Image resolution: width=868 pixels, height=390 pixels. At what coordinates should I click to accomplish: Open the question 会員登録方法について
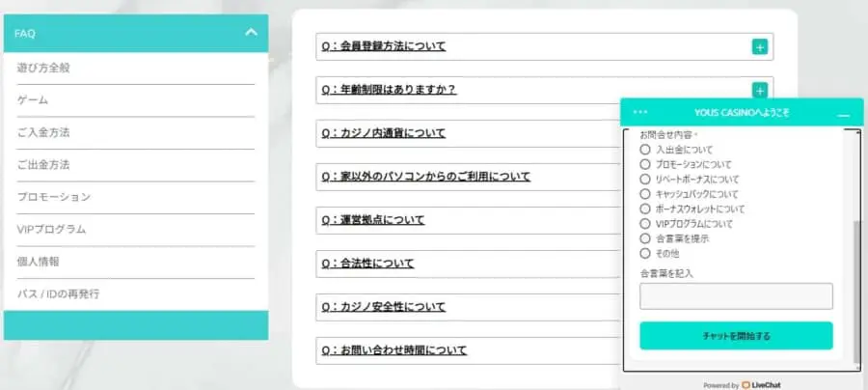tap(384, 46)
